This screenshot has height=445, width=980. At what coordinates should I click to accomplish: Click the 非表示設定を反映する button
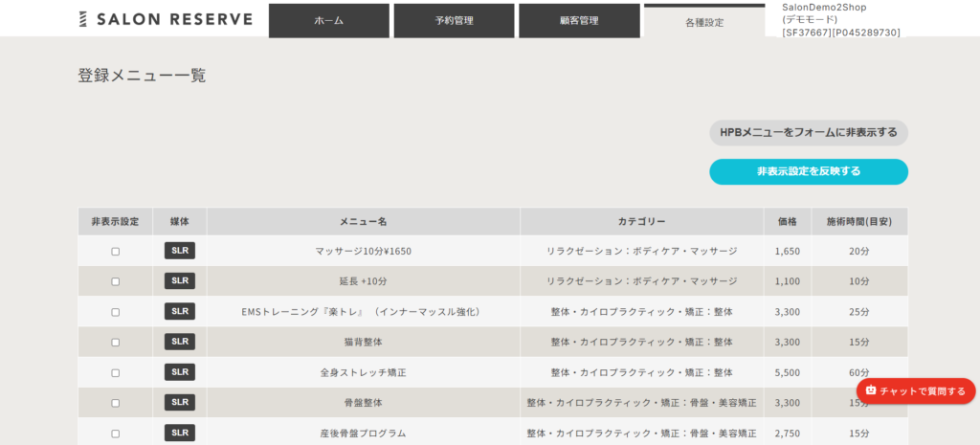[x=808, y=171]
